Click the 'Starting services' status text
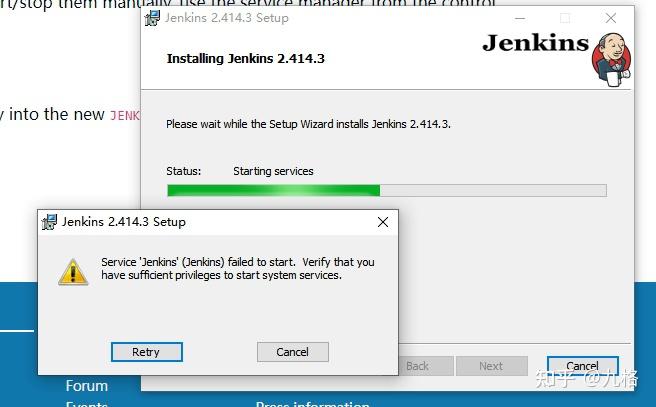The width and height of the screenshot is (656, 407). [273, 171]
